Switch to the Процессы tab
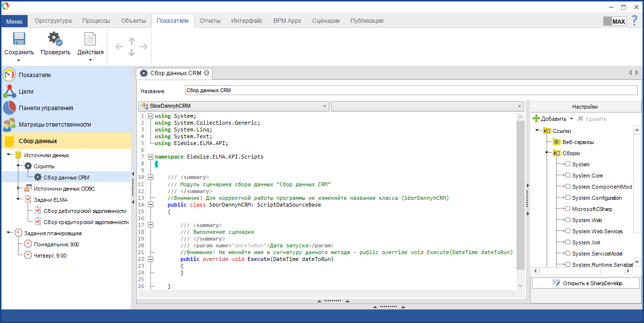 pos(96,21)
